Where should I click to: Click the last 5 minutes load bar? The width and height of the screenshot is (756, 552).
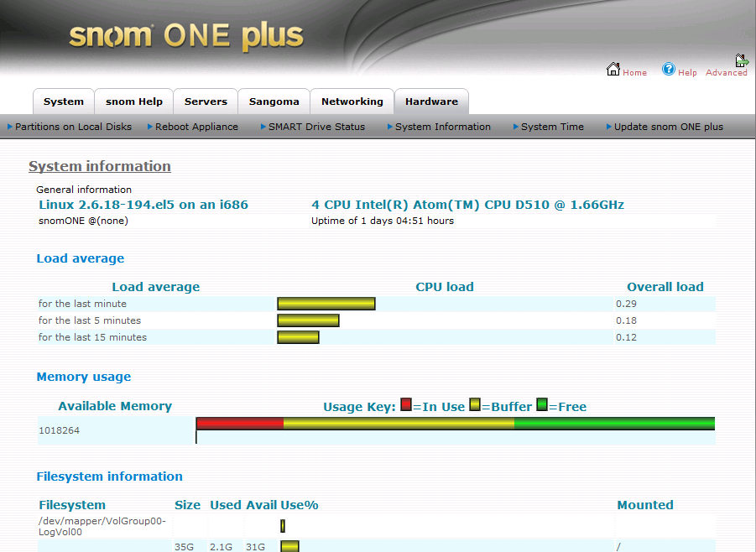(309, 320)
